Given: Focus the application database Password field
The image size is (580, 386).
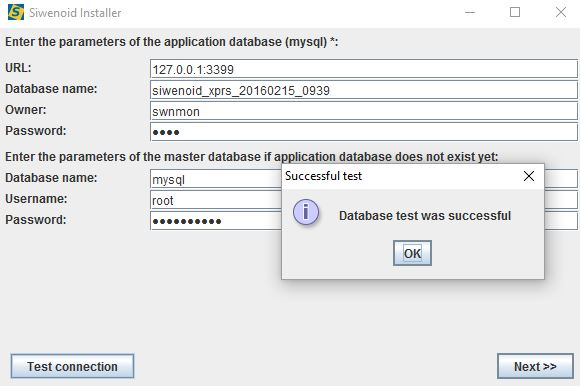Looking at the screenshot, I should point(364,132).
